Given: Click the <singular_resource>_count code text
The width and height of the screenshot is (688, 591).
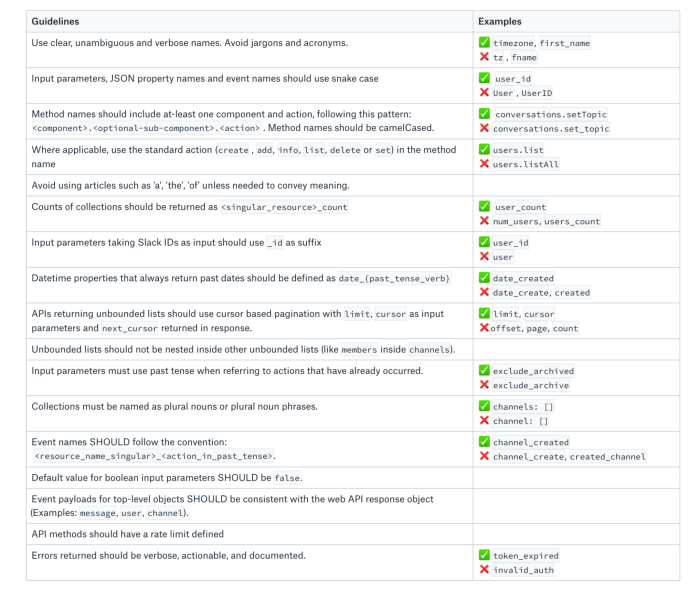Looking at the screenshot, I should point(284,207).
